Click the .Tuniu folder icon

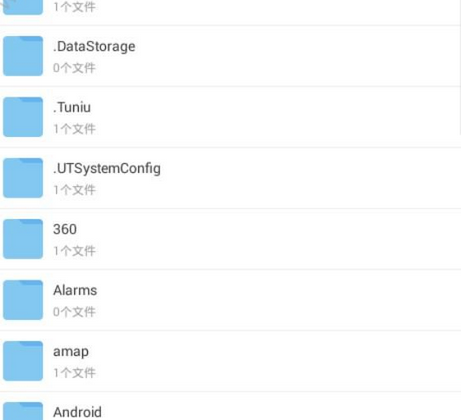tap(23, 117)
